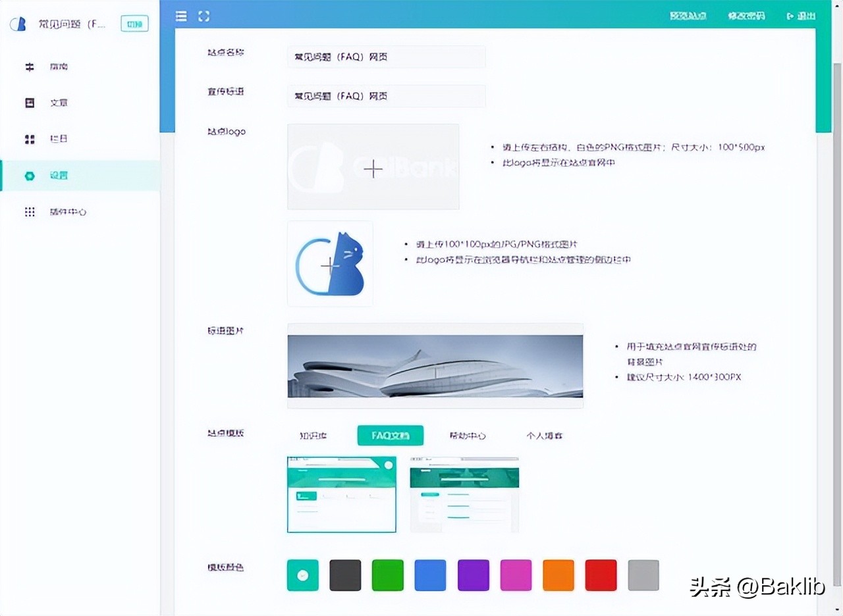Image resolution: width=843 pixels, height=616 pixels.
Task: Open the 插件中心 plugin center icon
Action: [29, 211]
